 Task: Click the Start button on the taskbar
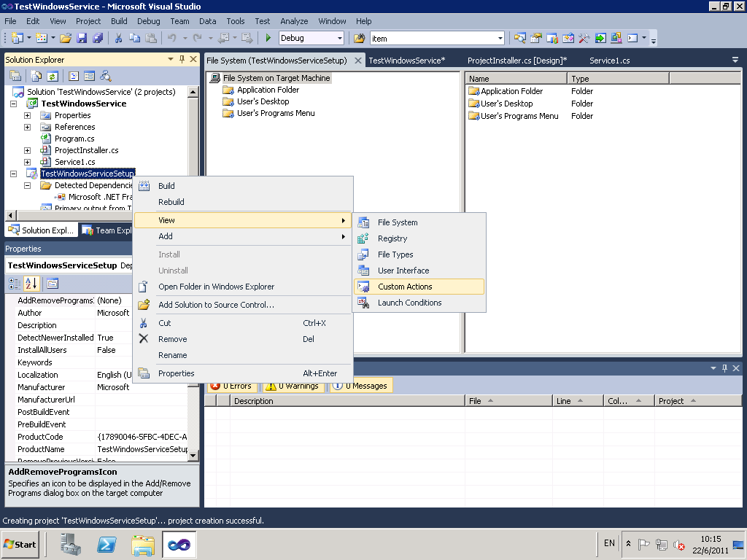(20, 544)
